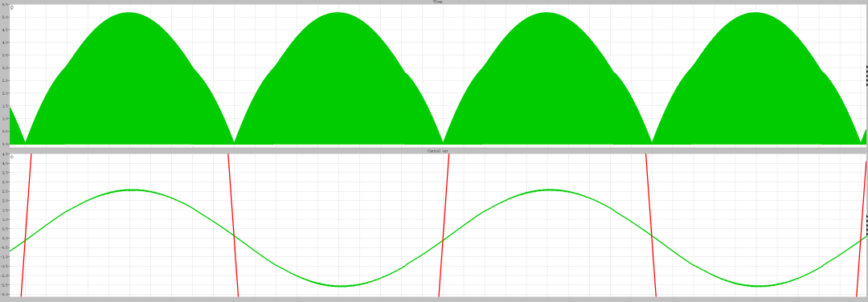Click the second red falling trace near the right
Screen dimensions: 868x302
651,225
